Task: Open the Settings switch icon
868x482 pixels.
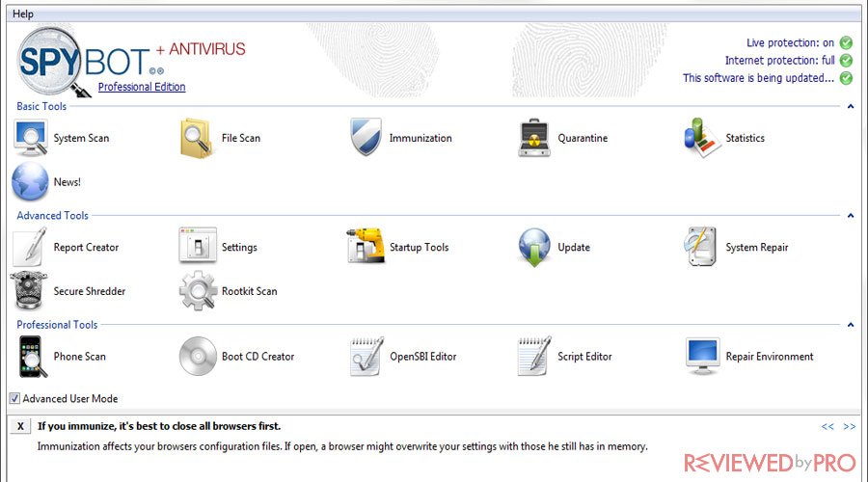Action: [198, 246]
